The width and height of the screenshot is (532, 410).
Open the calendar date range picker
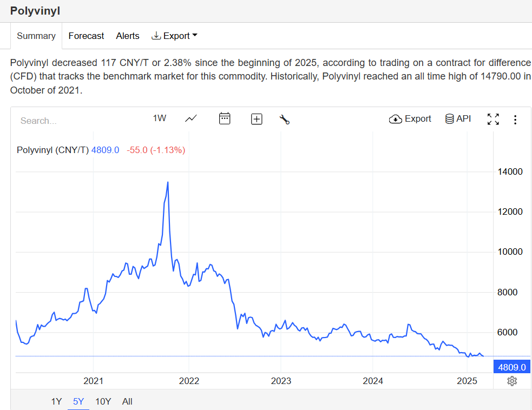225,118
